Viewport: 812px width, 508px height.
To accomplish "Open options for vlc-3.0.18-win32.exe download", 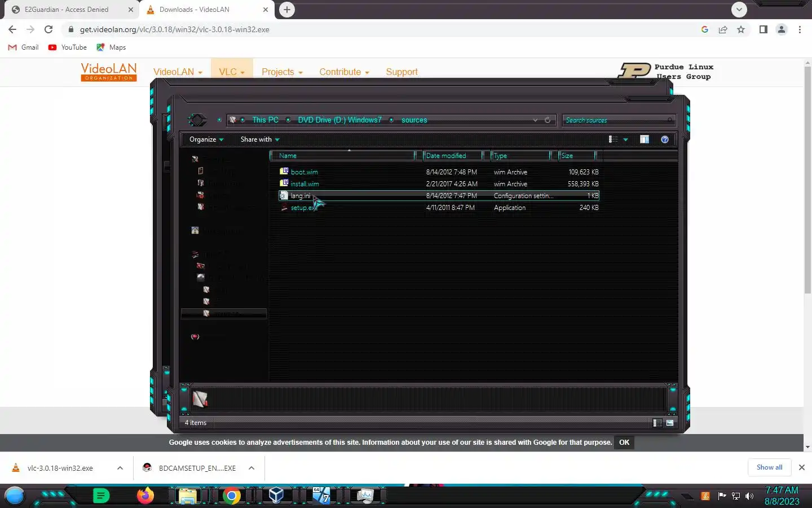I will (120, 468).
